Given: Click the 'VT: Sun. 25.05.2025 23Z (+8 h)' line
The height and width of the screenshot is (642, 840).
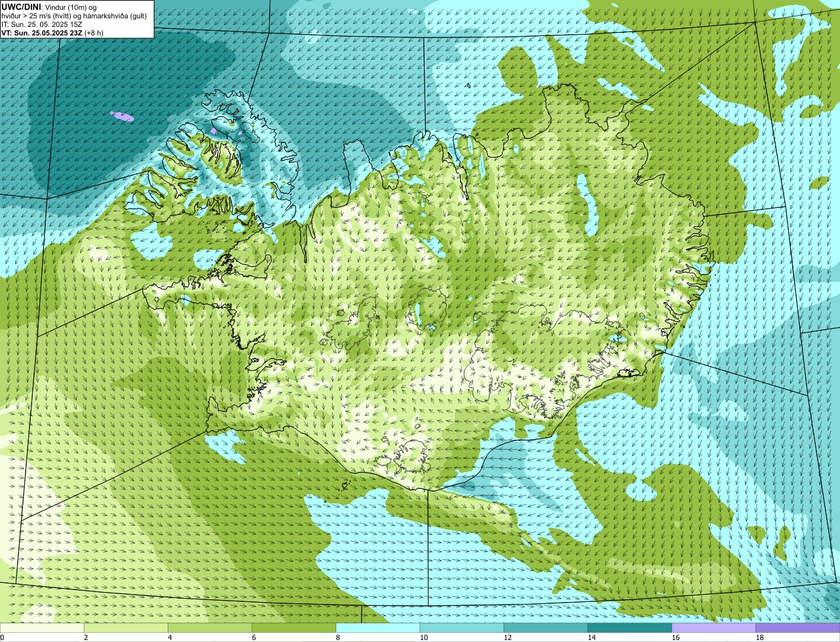Looking at the screenshot, I should 52,32.
